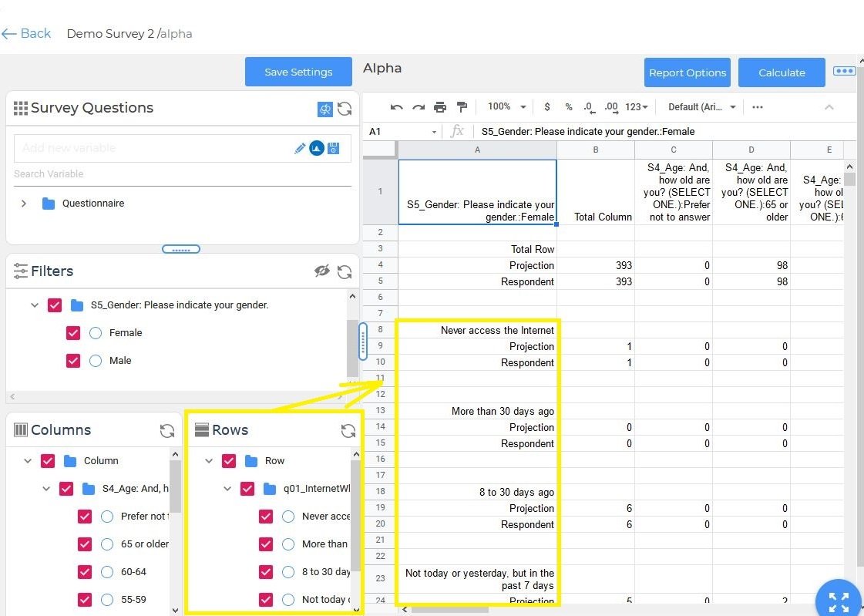Uncheck the Male filter checkbox
This screenshot has width=864, height=616.
coord(72,360)
